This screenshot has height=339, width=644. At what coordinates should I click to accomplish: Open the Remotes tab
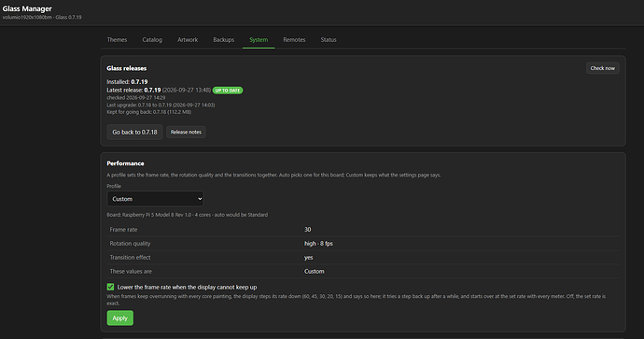point(294,40)
